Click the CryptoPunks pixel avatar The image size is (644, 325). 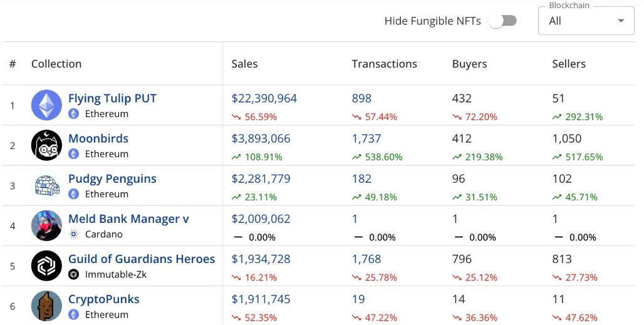click(x=46, y=306)
